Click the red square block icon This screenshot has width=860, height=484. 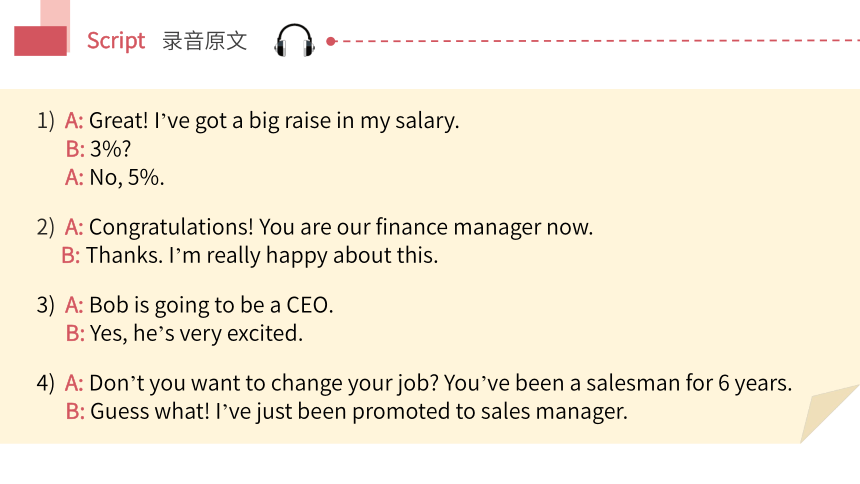pyautogui.click(x=41, y=41)
